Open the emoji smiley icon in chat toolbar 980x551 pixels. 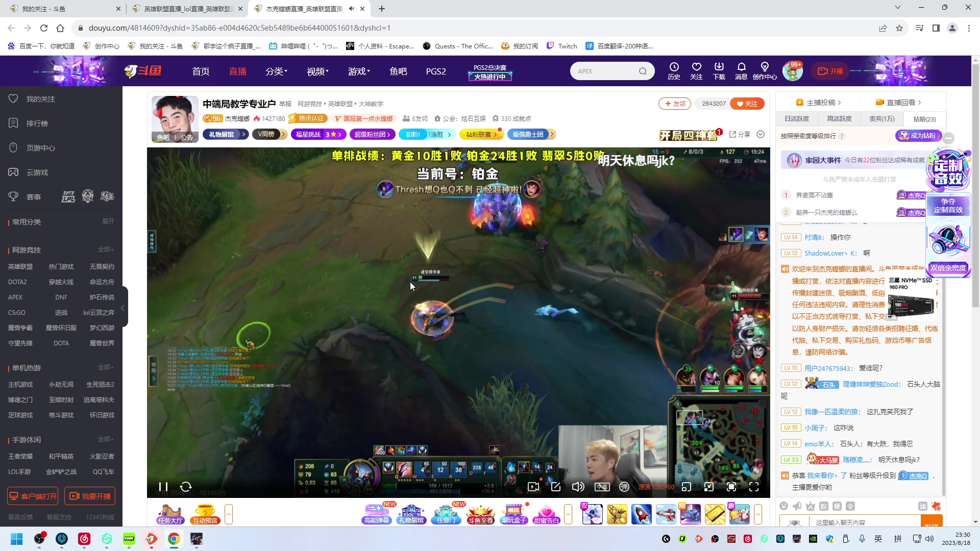point(784,506)
